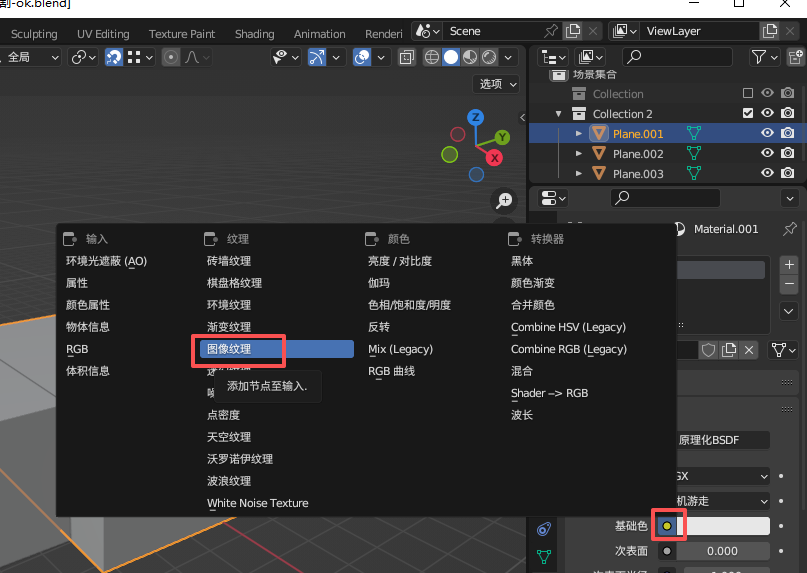Click the fake user shield icon

pos(709,349)
